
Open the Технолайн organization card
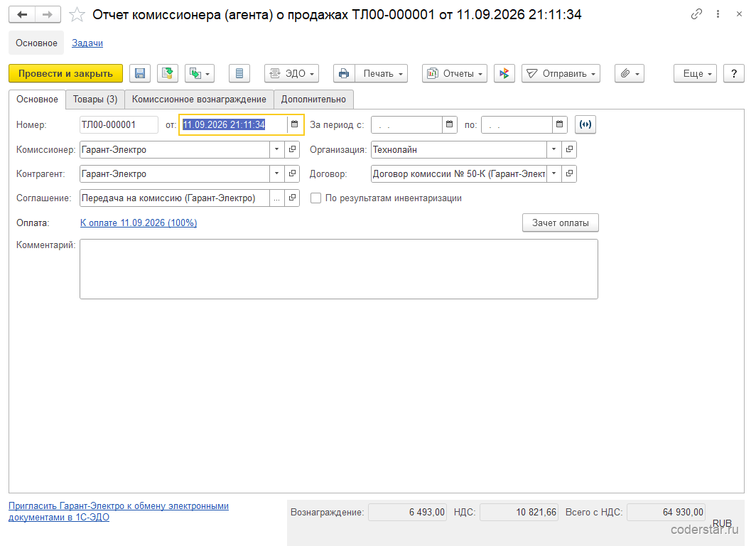(x=569, y=149)
